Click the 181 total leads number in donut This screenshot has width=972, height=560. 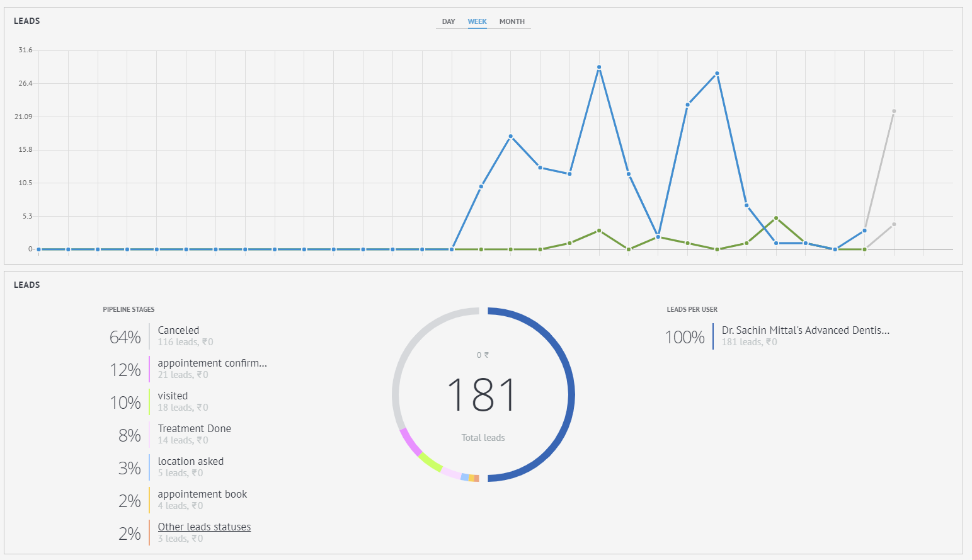click(482, 395)
